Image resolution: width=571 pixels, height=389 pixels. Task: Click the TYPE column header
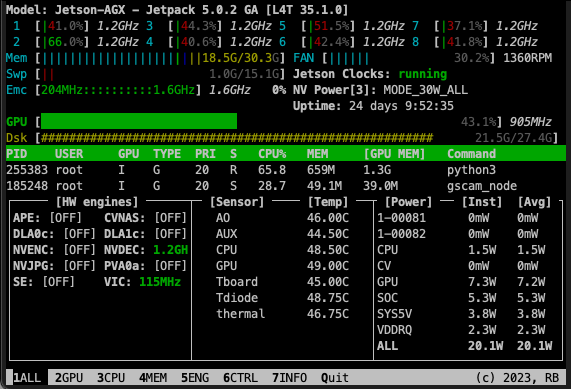pyautogui.click(x=167, y=154)
